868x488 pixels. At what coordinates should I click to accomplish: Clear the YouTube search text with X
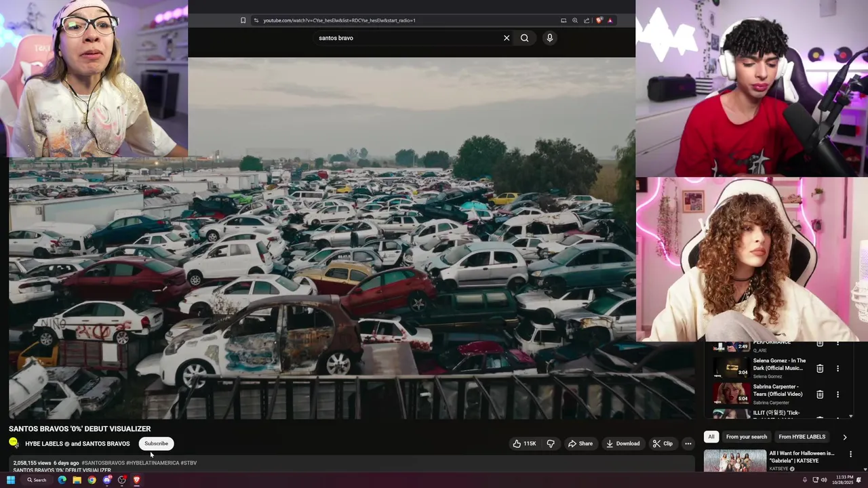[x=507, y=38]
